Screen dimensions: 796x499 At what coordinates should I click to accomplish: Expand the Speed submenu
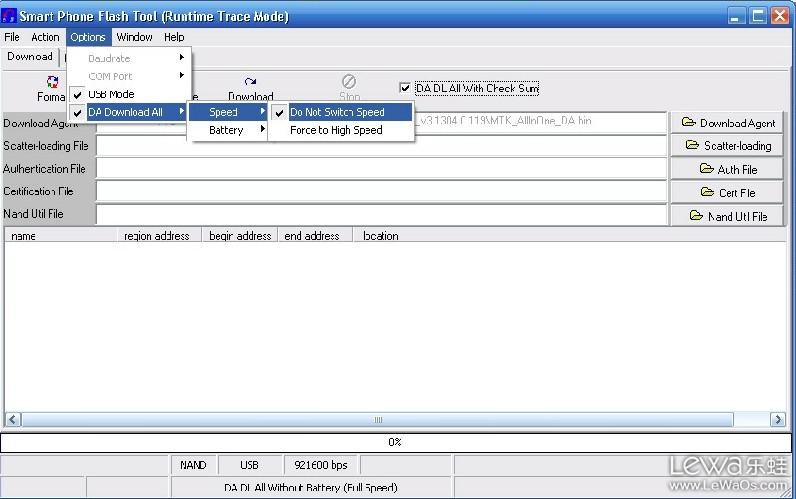click(x=227, y=112)
